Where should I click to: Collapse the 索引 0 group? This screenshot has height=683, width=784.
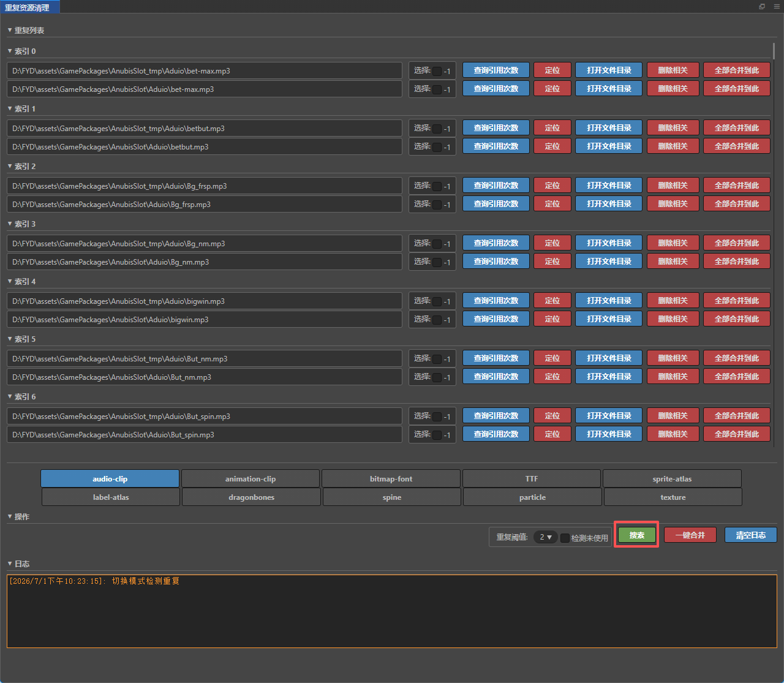point(10,51)
